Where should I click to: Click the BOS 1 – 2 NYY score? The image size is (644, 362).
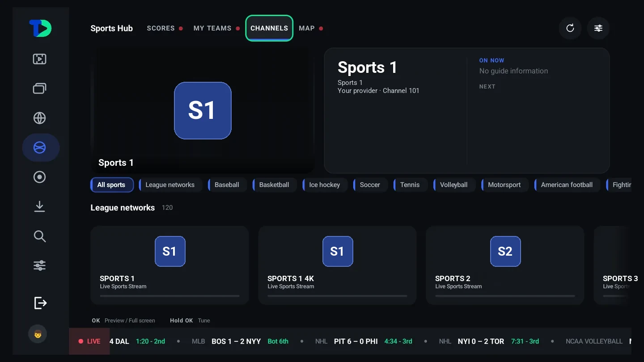[x=236, y=341]
